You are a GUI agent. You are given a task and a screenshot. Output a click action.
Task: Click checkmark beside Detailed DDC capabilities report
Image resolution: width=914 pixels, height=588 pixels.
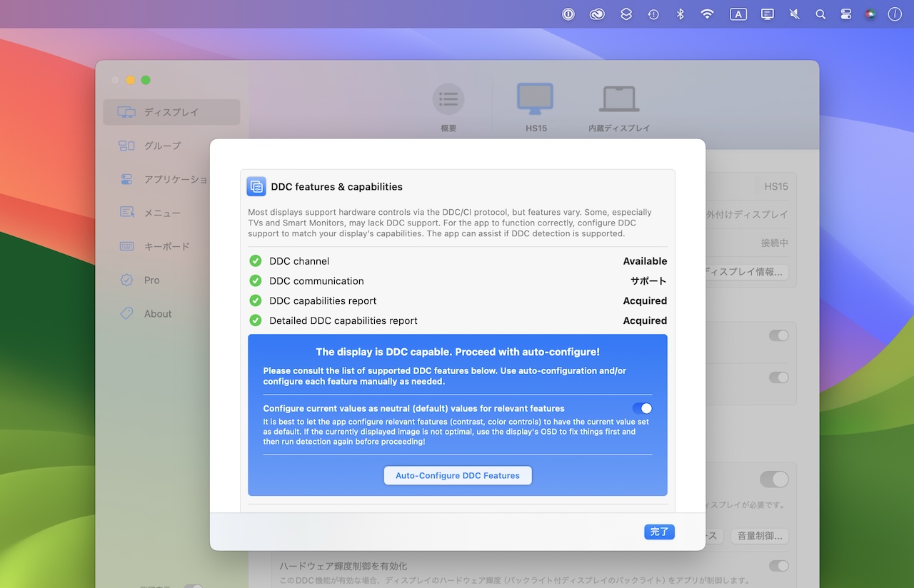pos(256,321)
